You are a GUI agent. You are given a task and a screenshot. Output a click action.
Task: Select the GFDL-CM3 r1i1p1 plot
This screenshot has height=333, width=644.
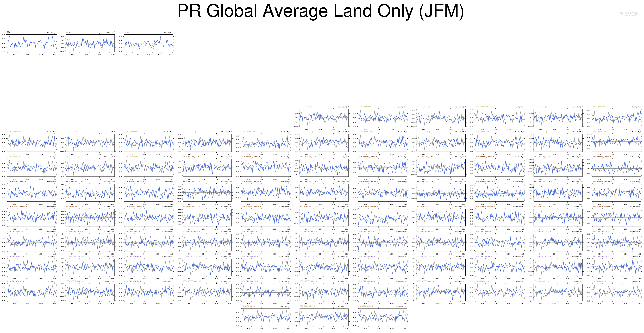324,118
